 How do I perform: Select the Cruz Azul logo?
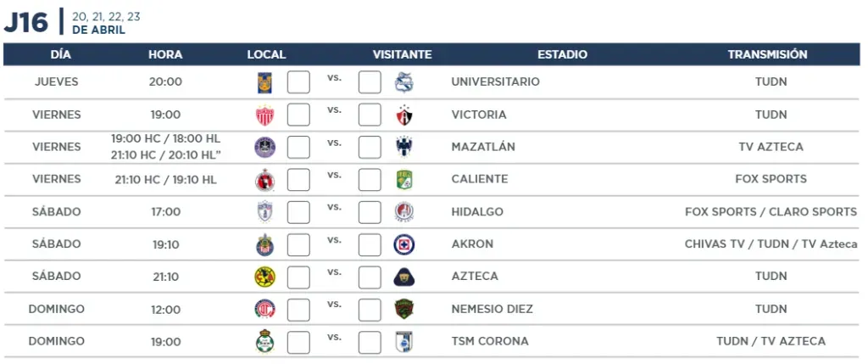click(404, 244)
